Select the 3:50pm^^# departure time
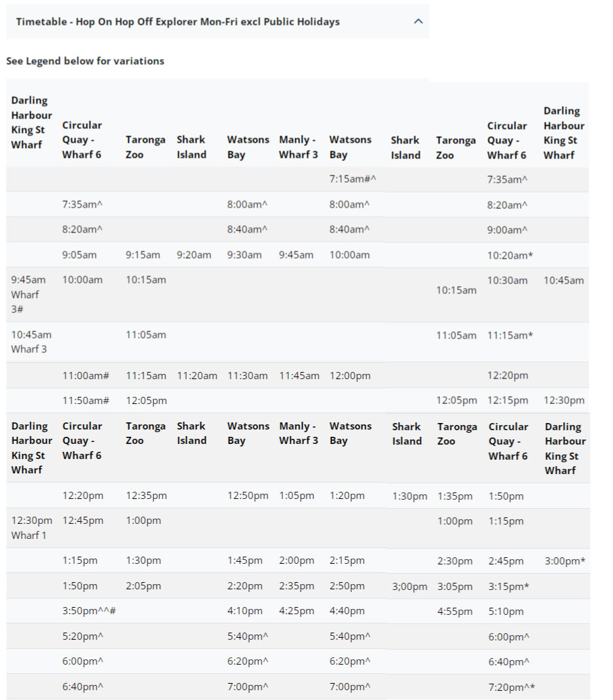Viewport: 613px width, 700px height. pos(89,611)
